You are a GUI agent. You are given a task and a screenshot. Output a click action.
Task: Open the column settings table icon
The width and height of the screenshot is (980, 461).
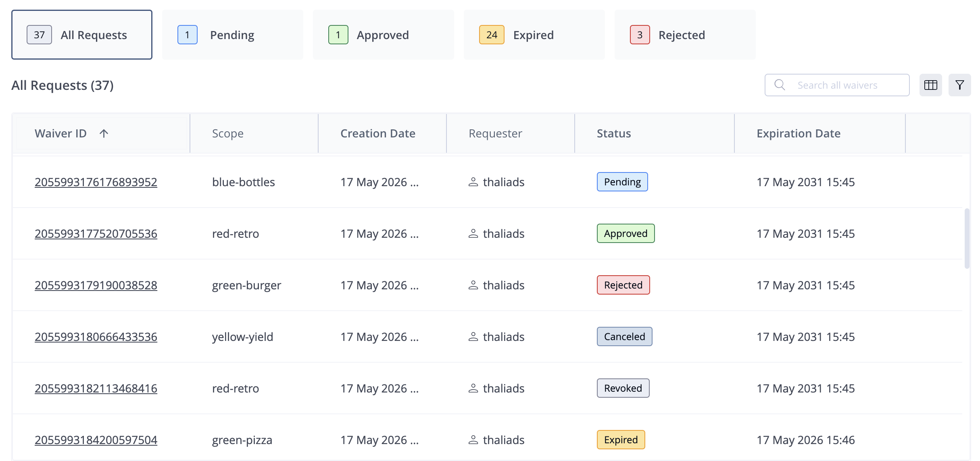point(930,85)
